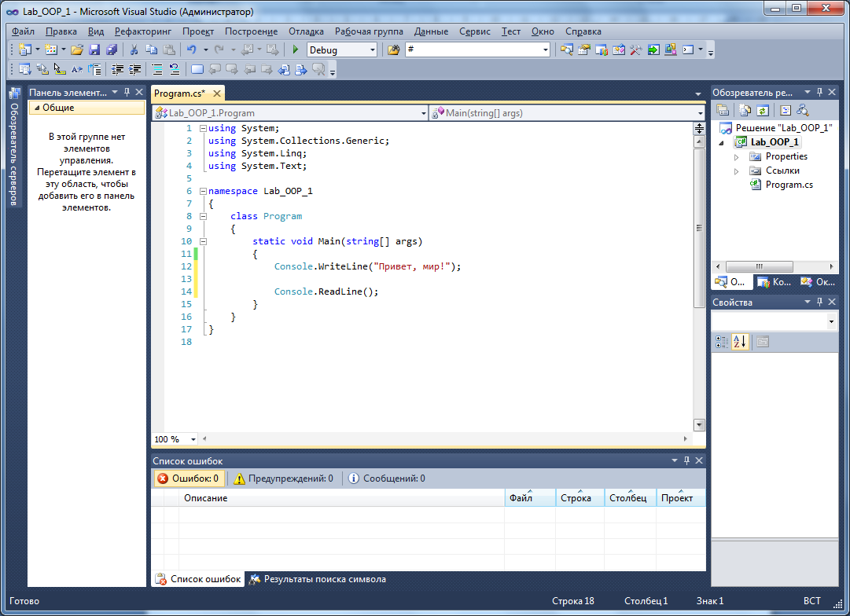850x616 pixels.
Task: Click the Open File folder icon
Action: click(77, 49)
